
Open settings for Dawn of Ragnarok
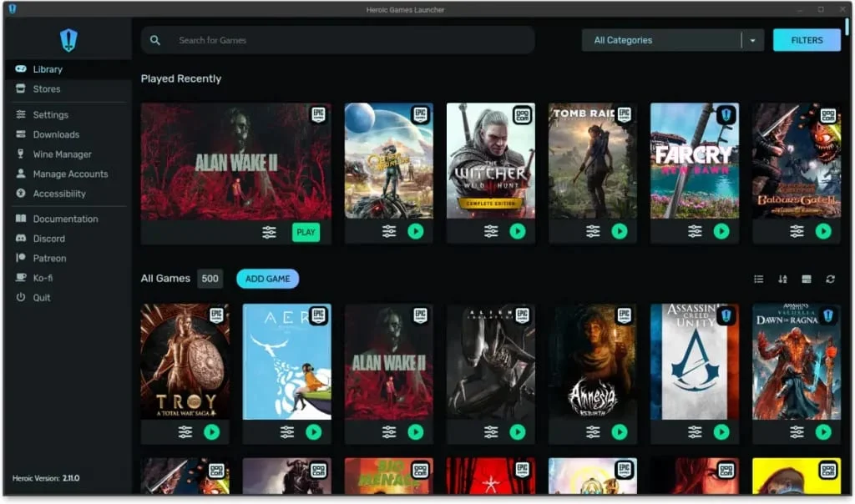click(797, 432)
